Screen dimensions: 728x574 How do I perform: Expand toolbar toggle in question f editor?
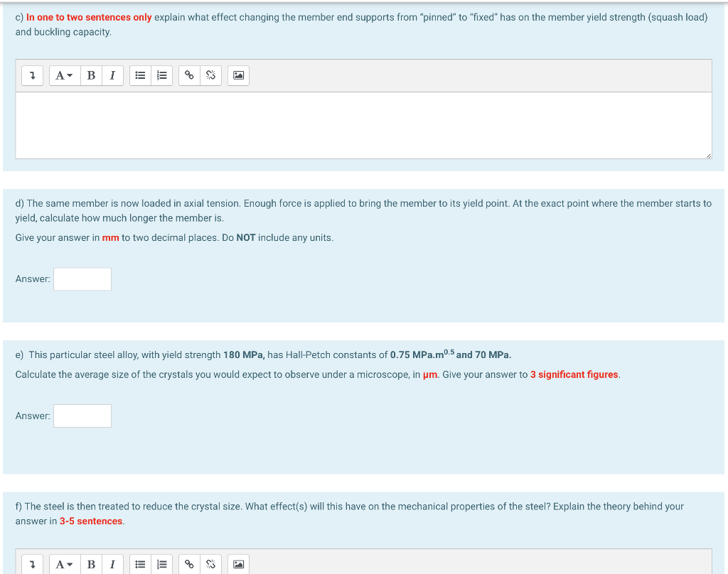[33, 564]
